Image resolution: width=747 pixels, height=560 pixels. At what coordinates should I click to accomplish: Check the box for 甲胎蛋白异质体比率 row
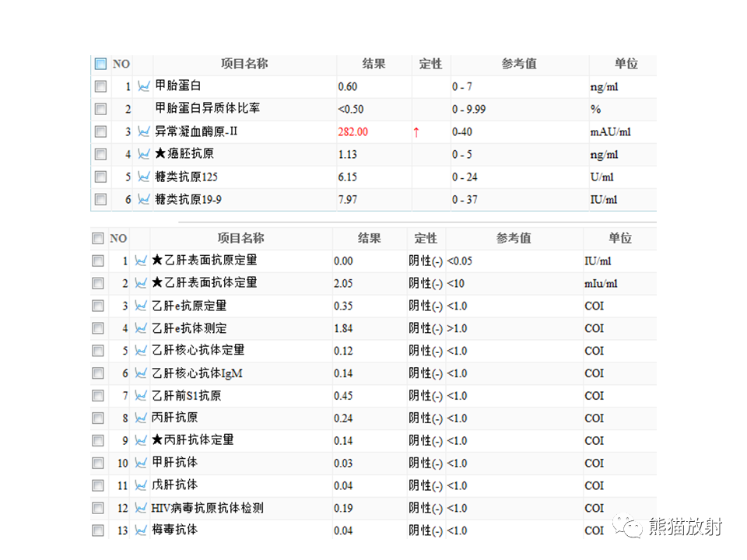(x=100, y=109)
